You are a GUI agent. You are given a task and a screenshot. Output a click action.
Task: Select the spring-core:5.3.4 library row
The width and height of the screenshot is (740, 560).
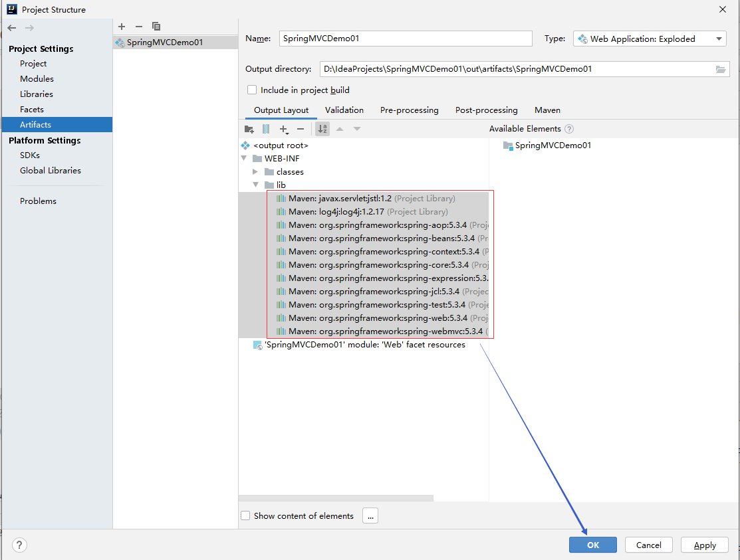coord(364,265)
